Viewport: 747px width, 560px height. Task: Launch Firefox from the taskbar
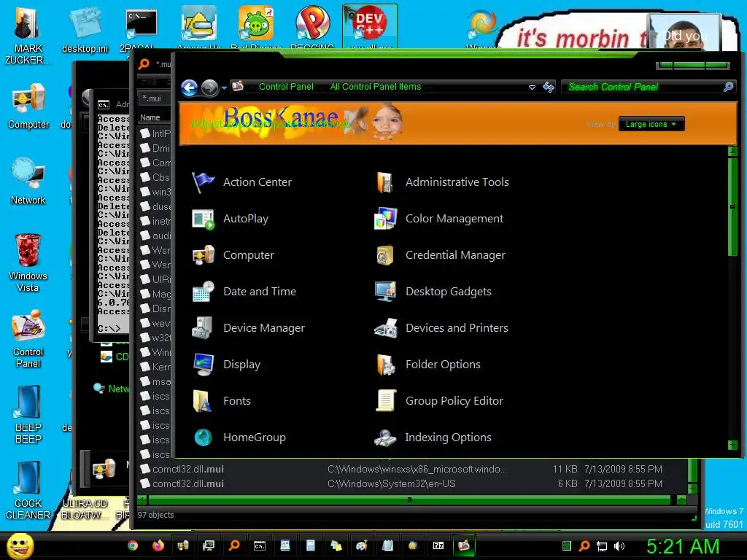click(x=158, y=545)
